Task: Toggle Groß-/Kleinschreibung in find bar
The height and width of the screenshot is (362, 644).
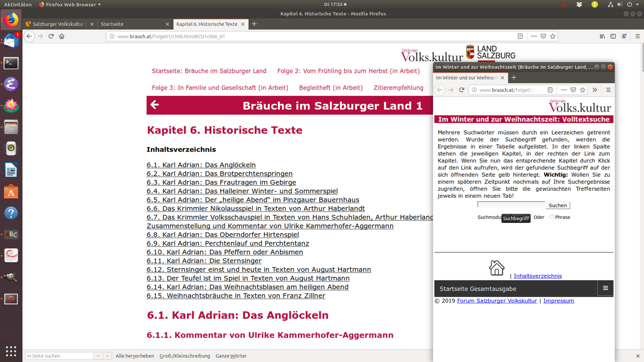Action: [185, 356]
